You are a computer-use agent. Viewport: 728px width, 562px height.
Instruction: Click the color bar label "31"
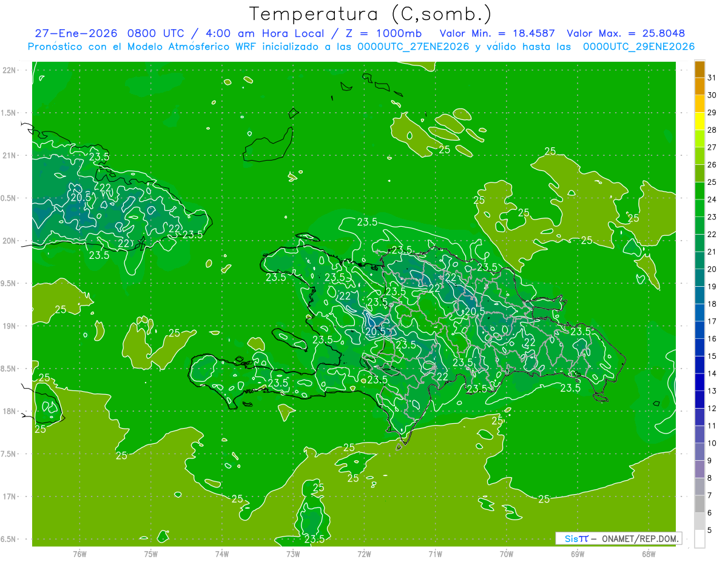(x=712, y=78)
